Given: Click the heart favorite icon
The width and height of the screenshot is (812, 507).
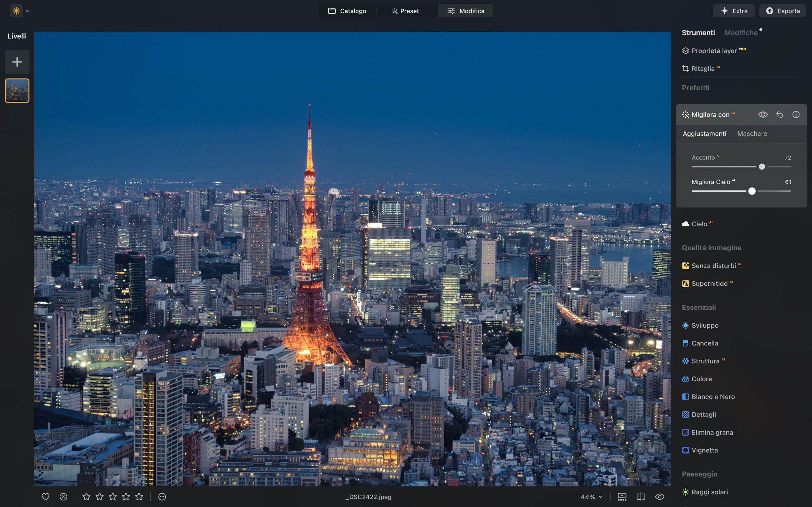Looking at the screenshot, I should (45, 497).
